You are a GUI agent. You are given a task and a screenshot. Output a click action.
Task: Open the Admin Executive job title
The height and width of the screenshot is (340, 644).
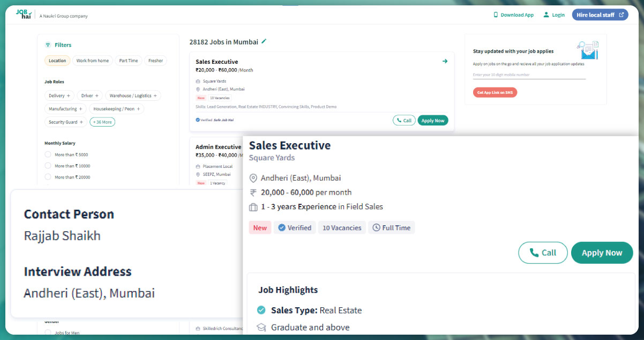219,147
